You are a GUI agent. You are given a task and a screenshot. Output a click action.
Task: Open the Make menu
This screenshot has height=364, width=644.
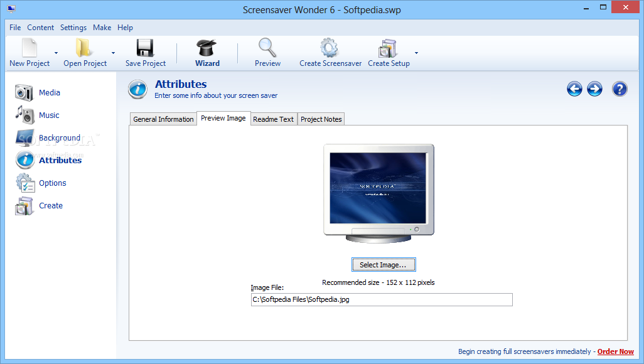click(x=102, y=28)
